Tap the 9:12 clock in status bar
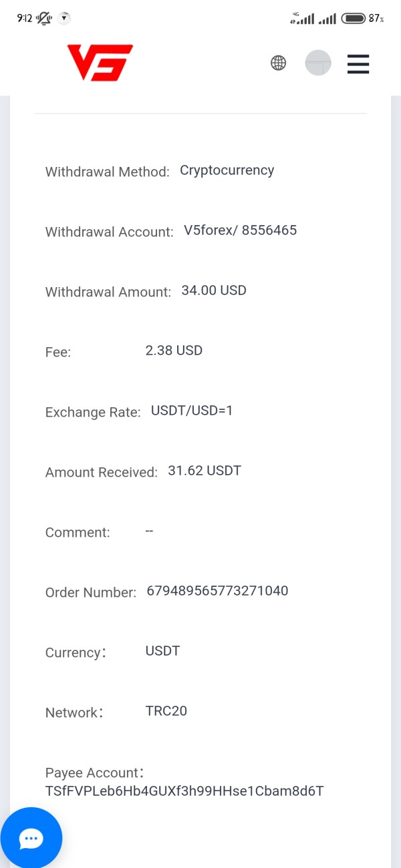The width and height of the screenshot is (401, 868). point(25,19)
